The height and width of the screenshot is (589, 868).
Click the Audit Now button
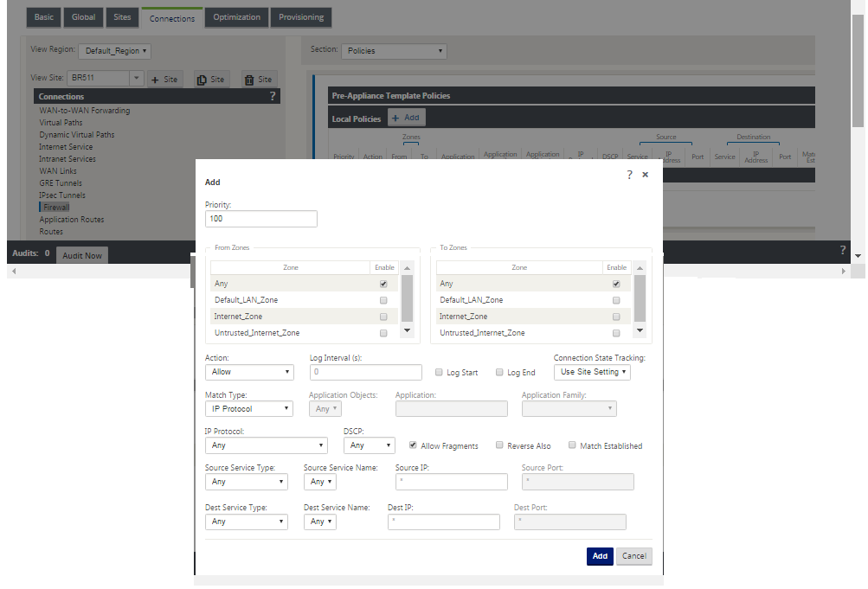click(82, 255)
